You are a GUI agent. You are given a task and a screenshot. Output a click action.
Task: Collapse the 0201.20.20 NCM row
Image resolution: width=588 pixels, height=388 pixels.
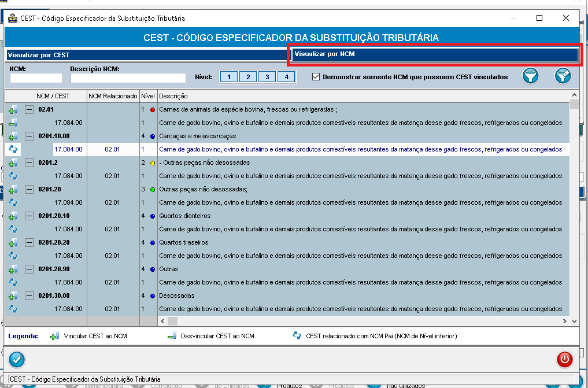[29, 243]
